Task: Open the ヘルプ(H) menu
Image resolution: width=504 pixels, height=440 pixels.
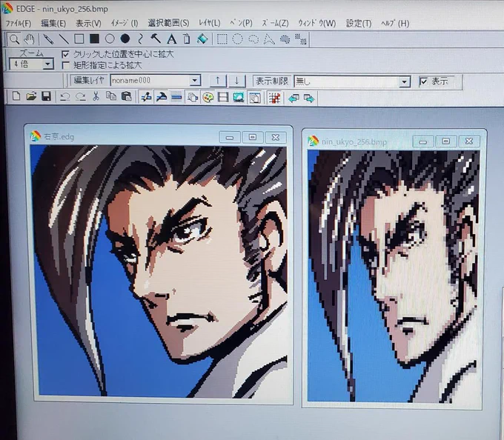Action: click(x=395, y=24)
